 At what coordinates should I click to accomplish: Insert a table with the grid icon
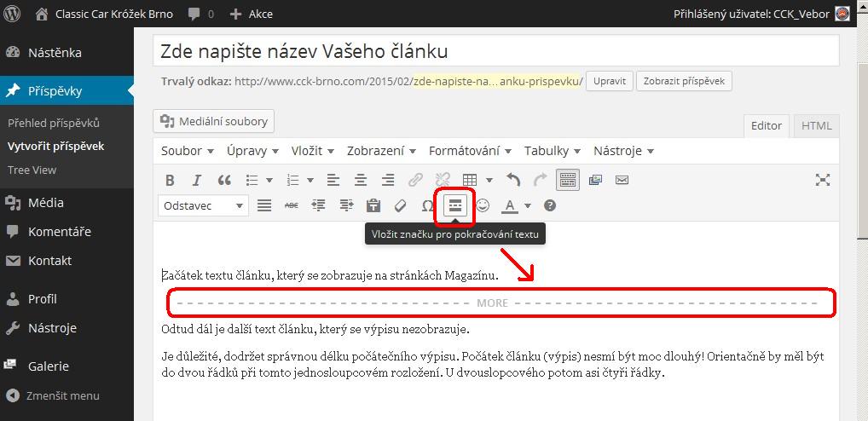tap(470, 180)
